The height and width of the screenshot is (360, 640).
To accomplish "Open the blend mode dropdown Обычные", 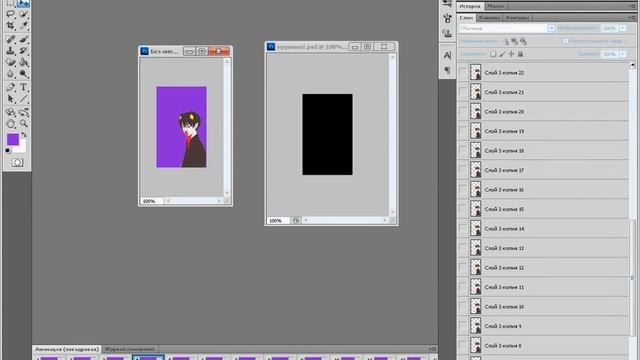I will click(x=507, y=28).
